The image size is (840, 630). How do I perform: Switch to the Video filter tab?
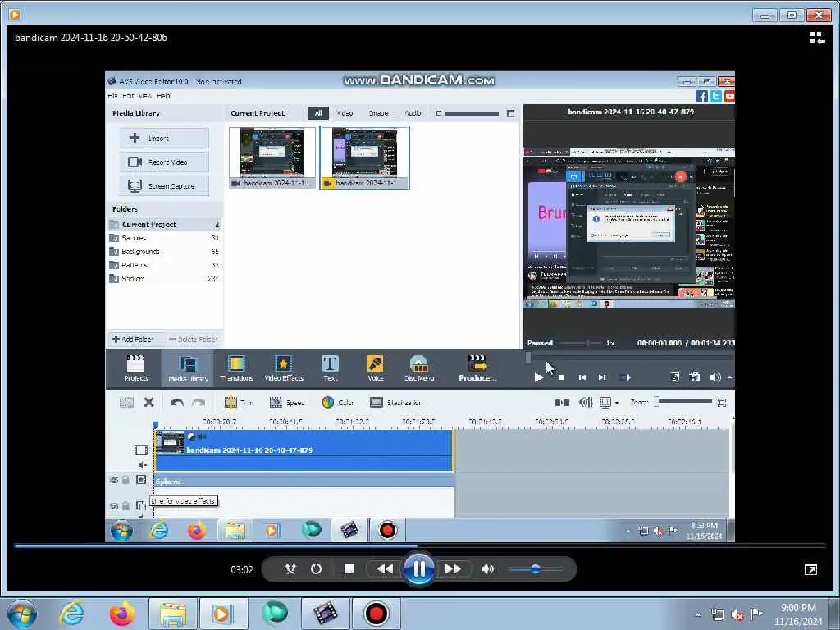click(x=345, y=113)
